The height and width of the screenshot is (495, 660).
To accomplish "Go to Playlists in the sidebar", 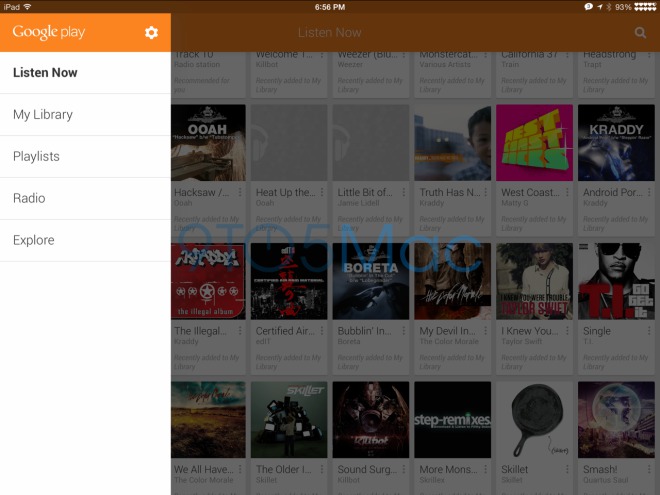I will click(85, 156).
